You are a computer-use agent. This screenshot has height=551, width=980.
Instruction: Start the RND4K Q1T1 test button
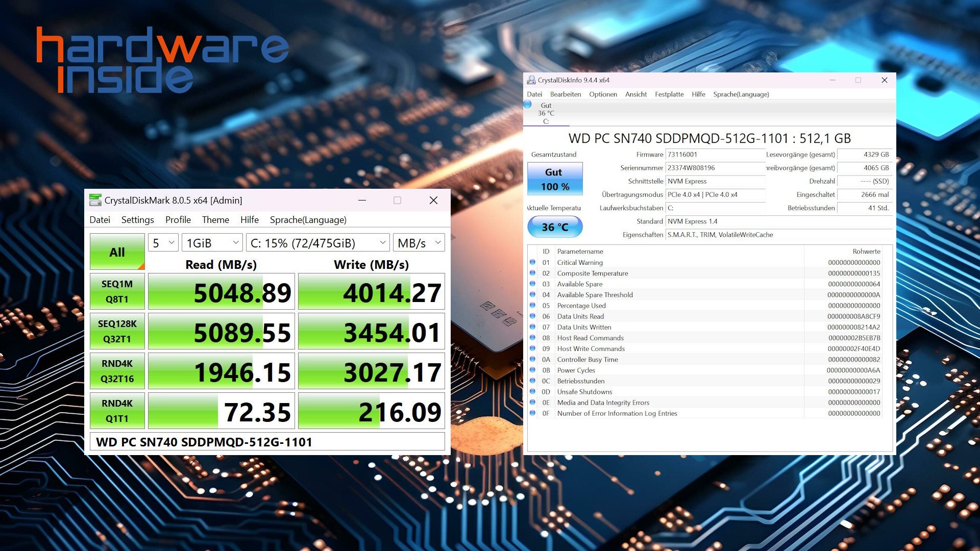pos(117,411)
